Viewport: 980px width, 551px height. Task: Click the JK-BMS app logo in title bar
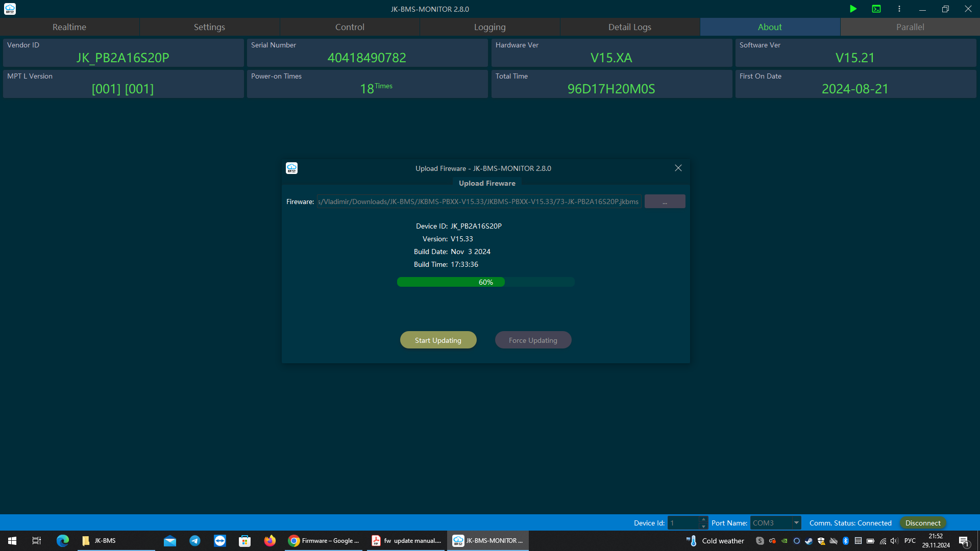10,9
